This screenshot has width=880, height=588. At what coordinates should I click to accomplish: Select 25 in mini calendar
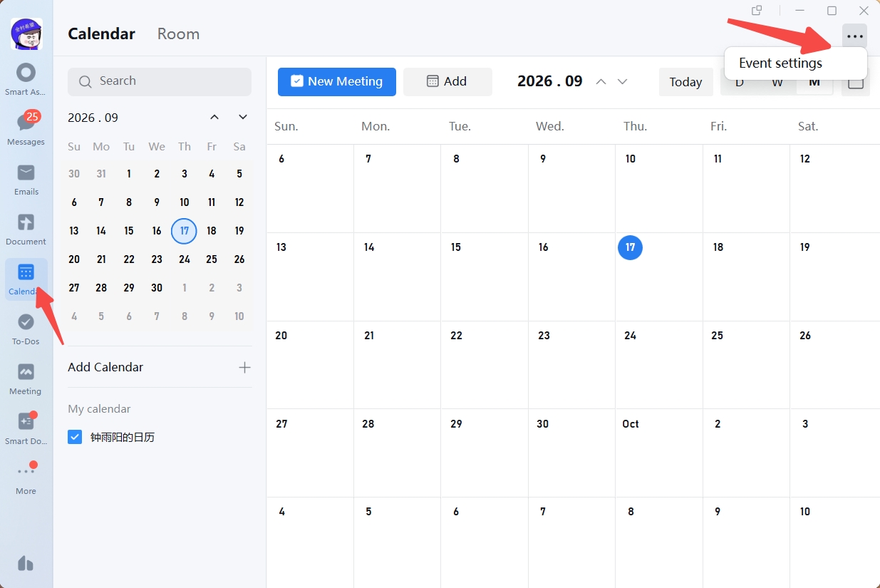click(212, 259)
